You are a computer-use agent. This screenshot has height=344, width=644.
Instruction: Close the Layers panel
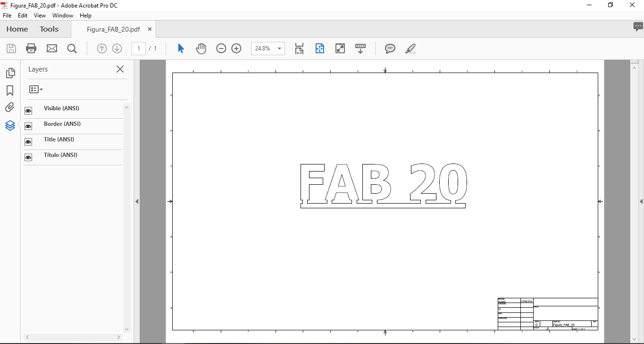coord(120,69)
